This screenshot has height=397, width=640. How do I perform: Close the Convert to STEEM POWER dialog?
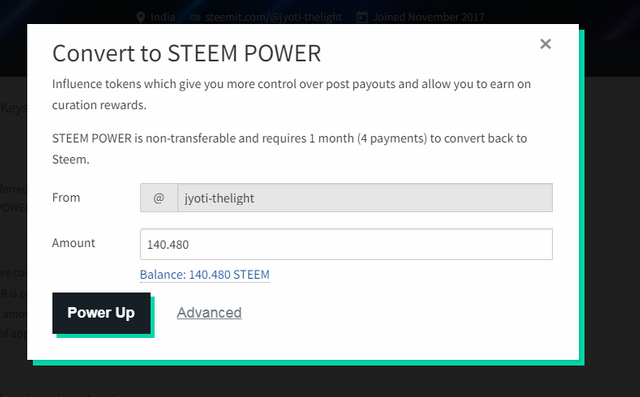coord(545,44)
